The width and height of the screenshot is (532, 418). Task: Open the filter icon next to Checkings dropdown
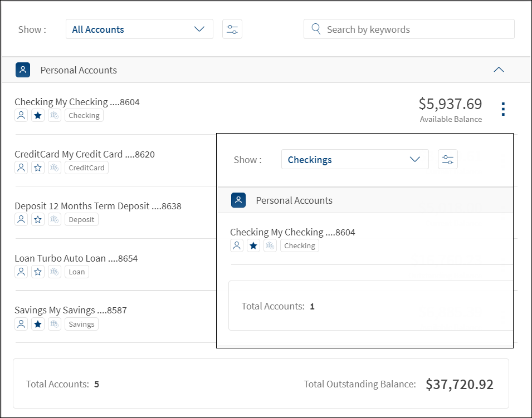(448, 160)
